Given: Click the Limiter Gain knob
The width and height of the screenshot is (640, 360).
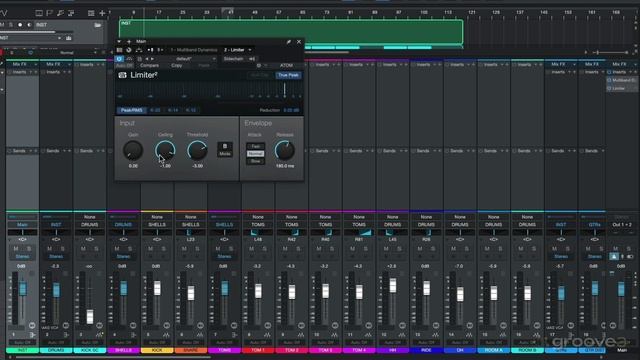Looking at the screenshot, I should point(133,150).
